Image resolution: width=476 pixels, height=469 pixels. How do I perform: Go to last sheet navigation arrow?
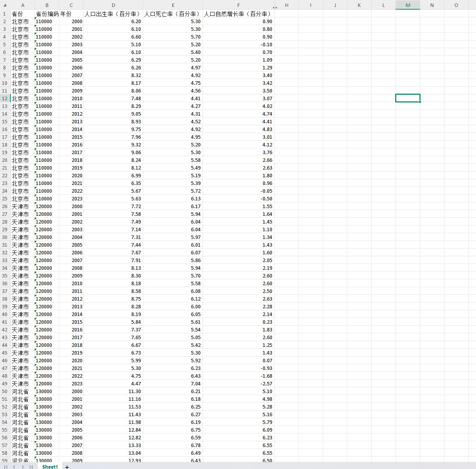tap(31, 467)
